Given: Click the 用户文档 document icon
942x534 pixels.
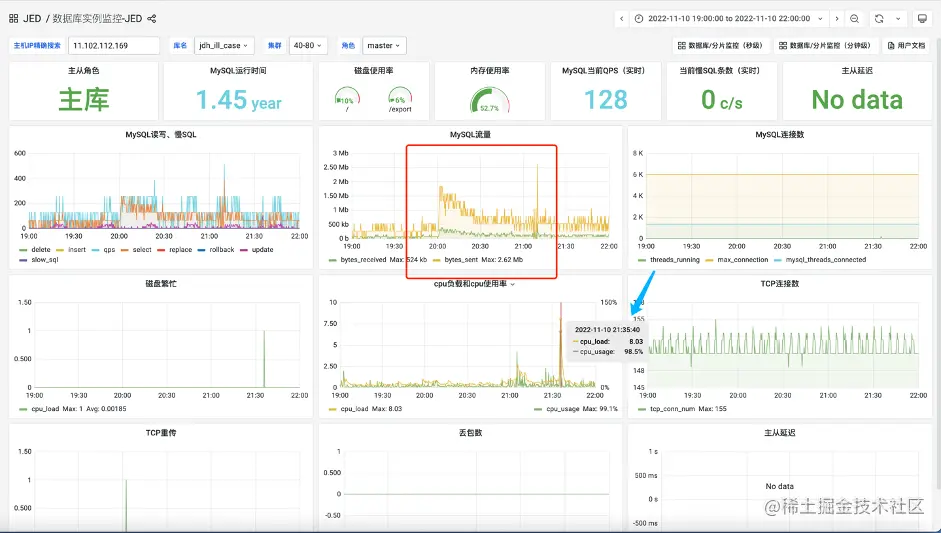Looking at the screenshot, I should tap(891, 46).
